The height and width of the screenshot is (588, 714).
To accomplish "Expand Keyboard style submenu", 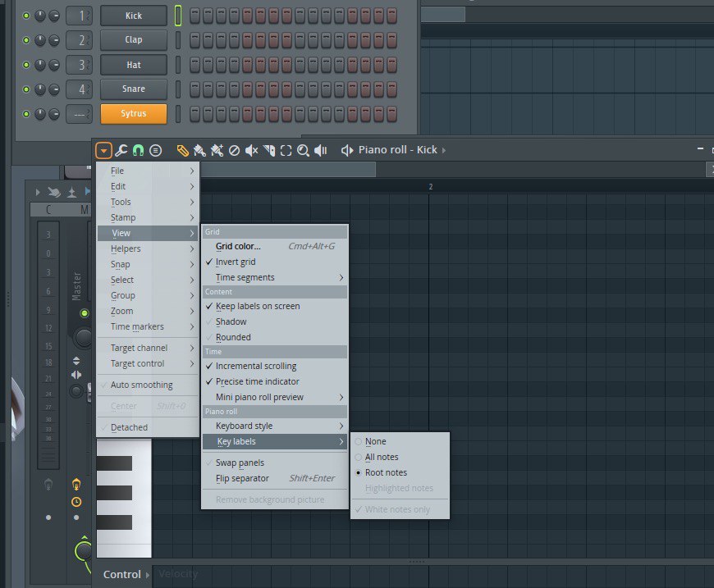I will [x=275, y=426].
